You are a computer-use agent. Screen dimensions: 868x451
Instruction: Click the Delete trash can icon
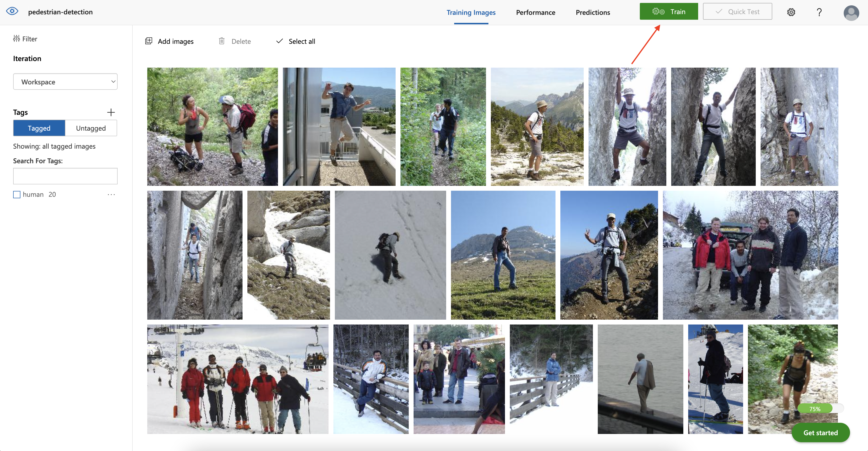pos(221,41)
